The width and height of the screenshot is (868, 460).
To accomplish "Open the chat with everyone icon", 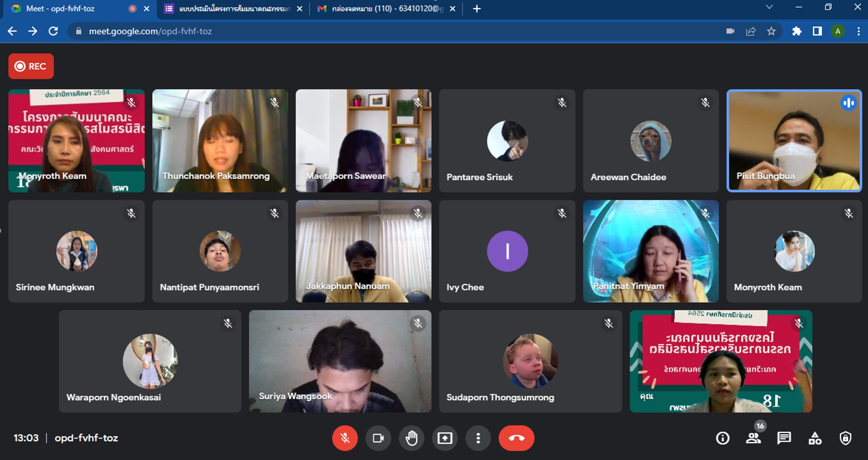I will [784, 438].
